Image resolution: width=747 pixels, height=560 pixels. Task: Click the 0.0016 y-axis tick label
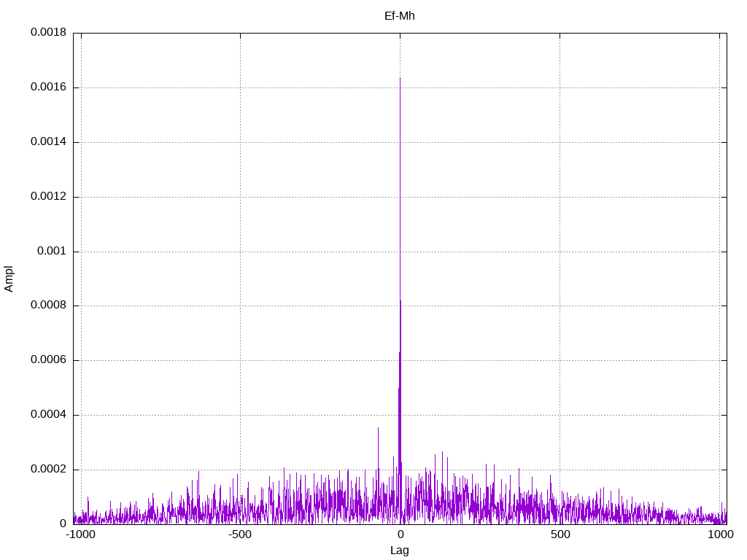pos(49,87)
